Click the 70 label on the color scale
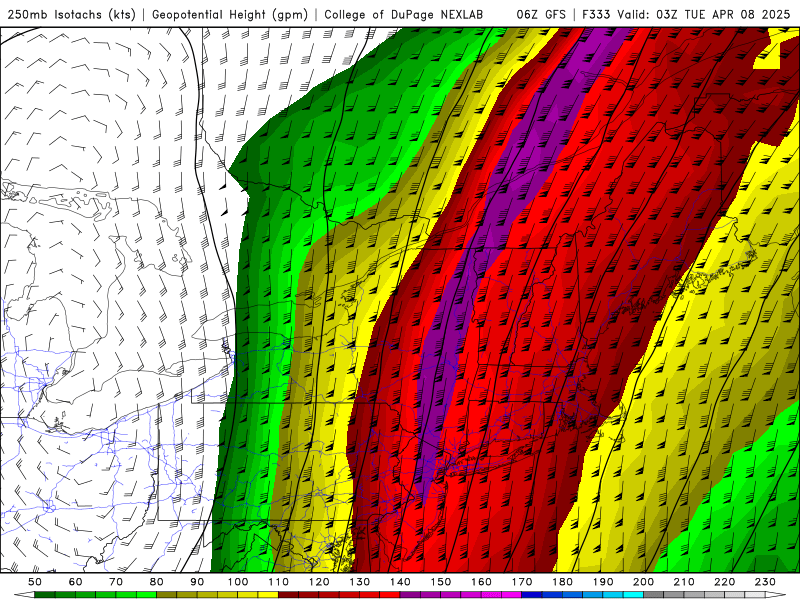This screenshot has height=600, width=800. (x=116, y=582)
